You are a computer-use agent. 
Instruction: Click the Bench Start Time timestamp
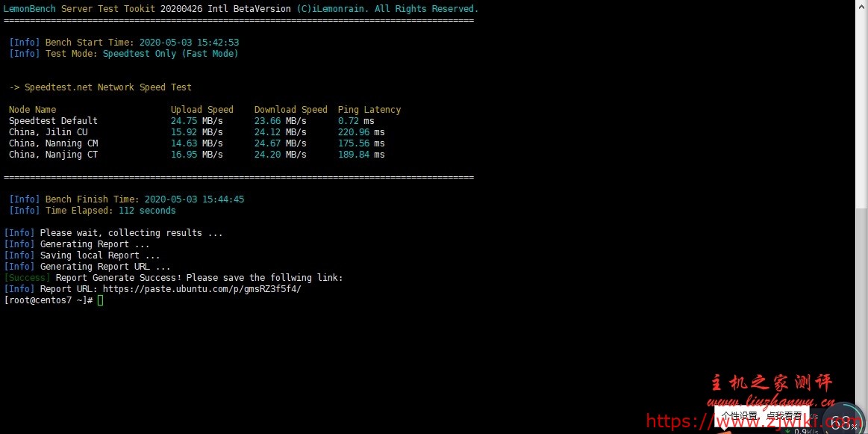click(x=189, y=43)
